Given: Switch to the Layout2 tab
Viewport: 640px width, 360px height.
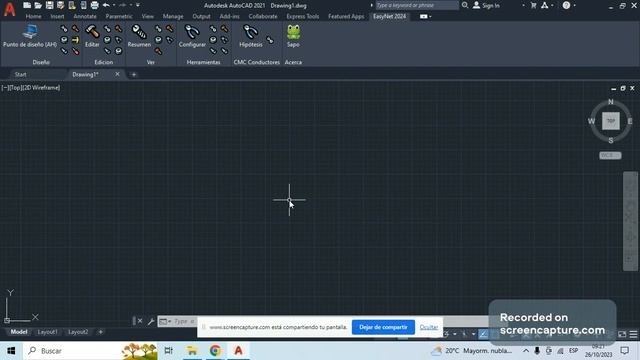Looking at the screenshot, I should click(x=78, y=332).
